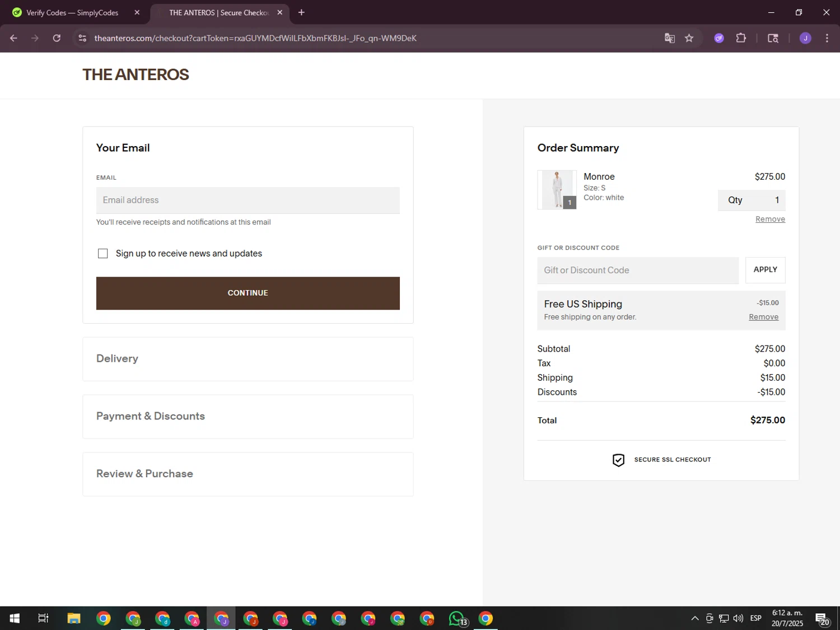Expand the Payment & Discounts section
The image size is (840, 630).
point(248,417)
